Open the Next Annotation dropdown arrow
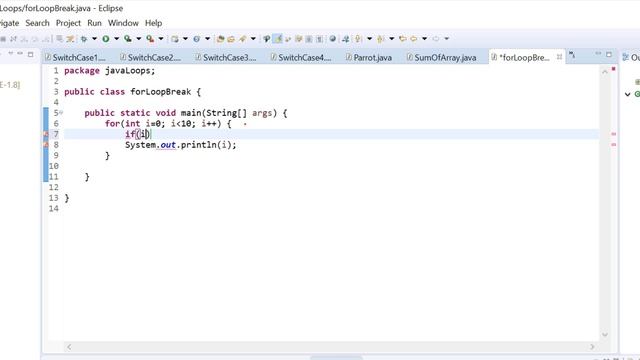This screenshot has width=640, height=360. click(x=369, y=39)
